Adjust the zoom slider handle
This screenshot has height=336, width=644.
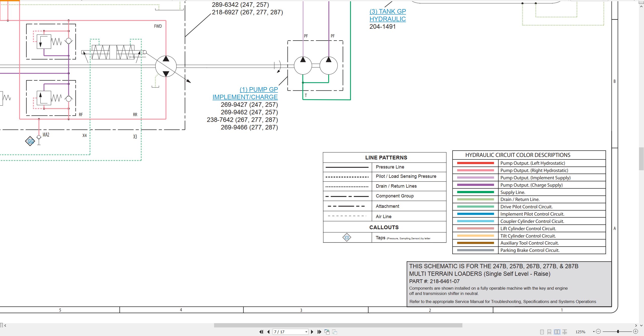tap(618, 331)
